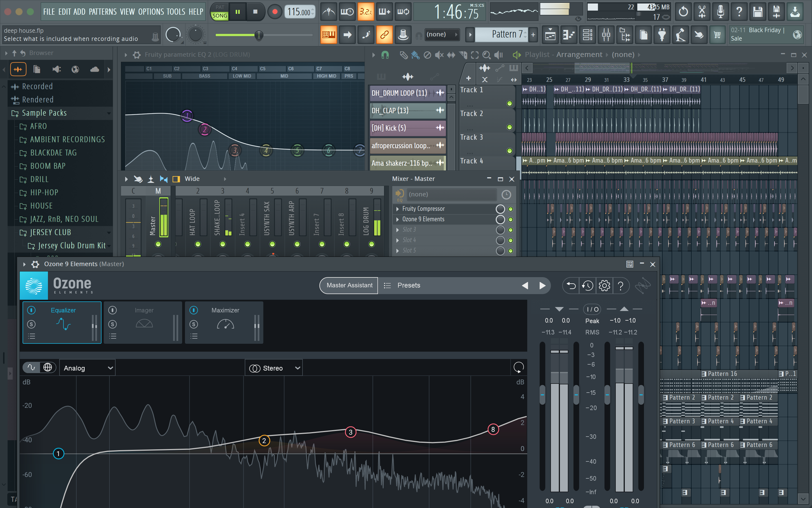Open the Playlist view icon

click(x=550, y=35)
